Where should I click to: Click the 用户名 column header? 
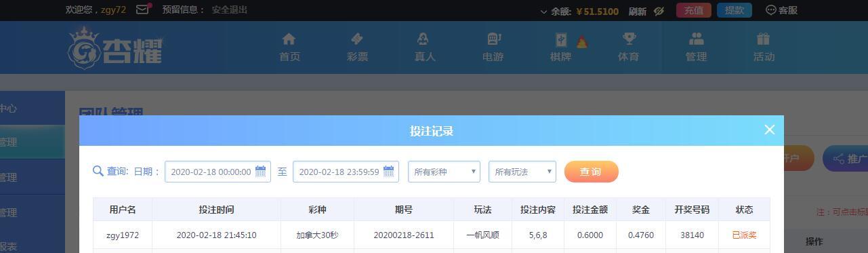(x=123, y=210)
